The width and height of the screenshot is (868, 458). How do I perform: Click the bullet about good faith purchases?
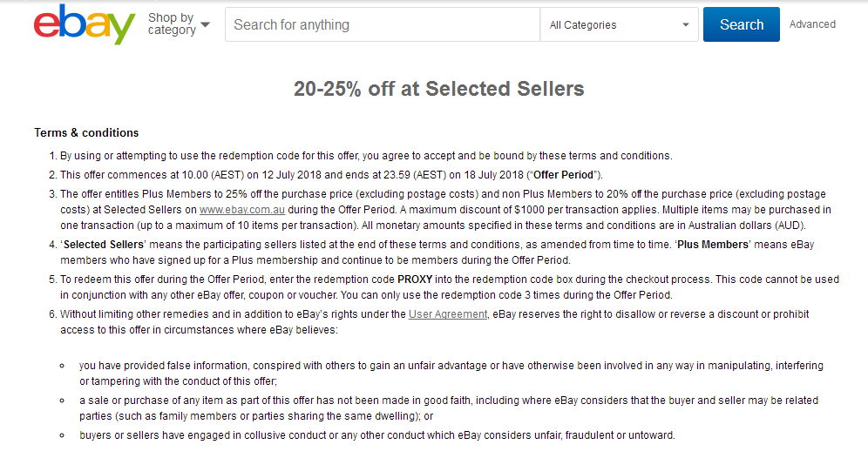[x=449, y=408]
